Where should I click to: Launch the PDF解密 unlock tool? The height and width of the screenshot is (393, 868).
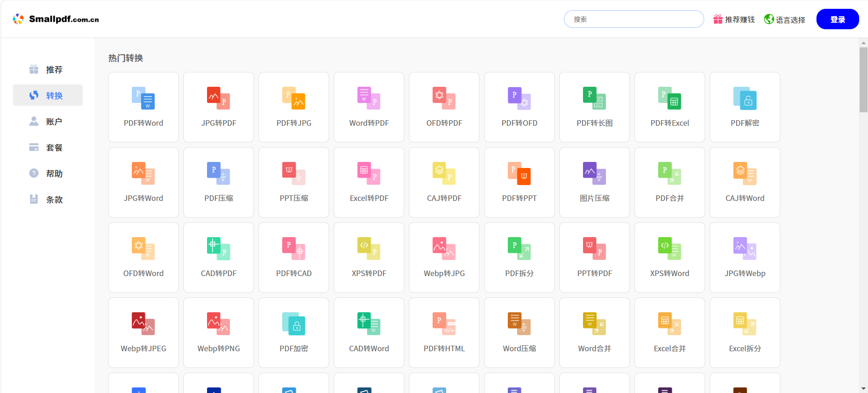coord(745,107)
